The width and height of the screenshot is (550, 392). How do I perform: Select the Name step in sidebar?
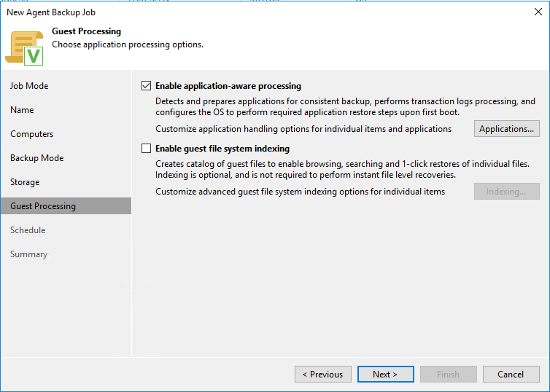(x=22, y=110)
